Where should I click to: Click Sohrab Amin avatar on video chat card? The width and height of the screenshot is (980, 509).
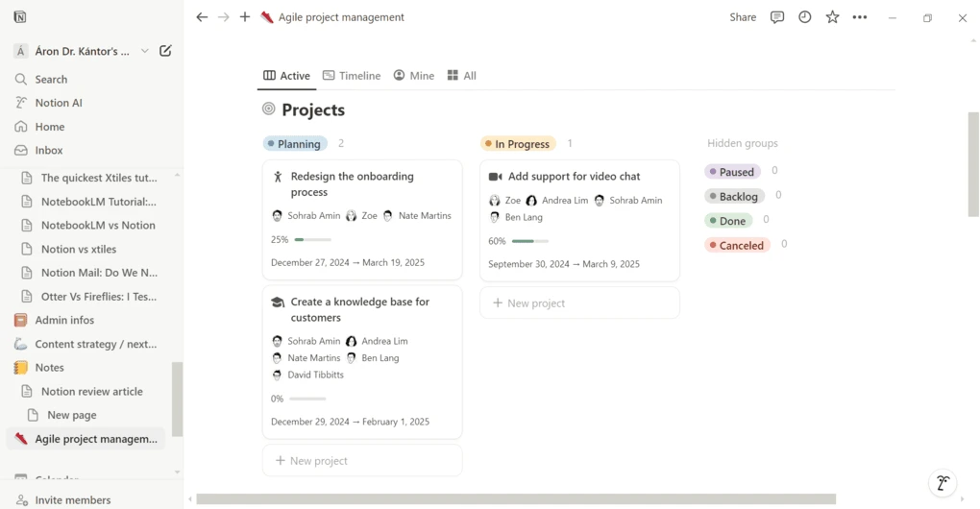[x=600, y=201]
